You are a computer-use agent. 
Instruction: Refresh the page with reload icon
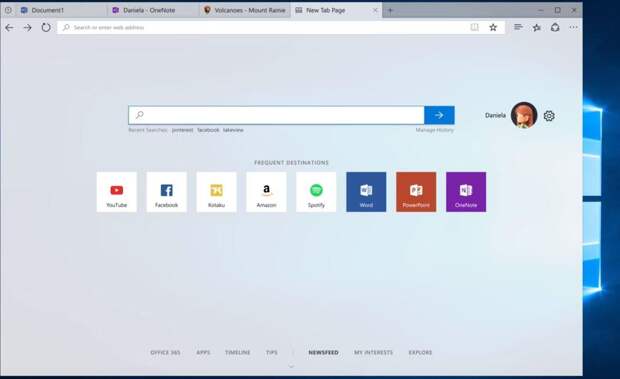point(46,27)
